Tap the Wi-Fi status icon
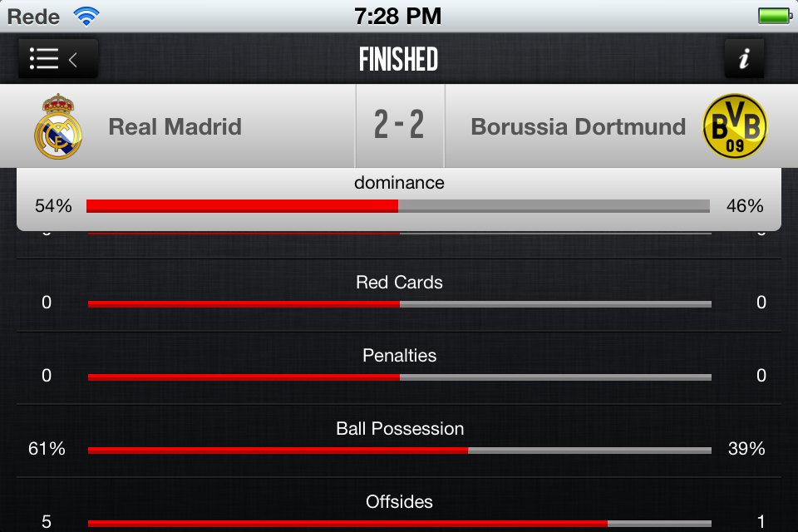Screen dimensions: 798x532 [x=86, y=15]
